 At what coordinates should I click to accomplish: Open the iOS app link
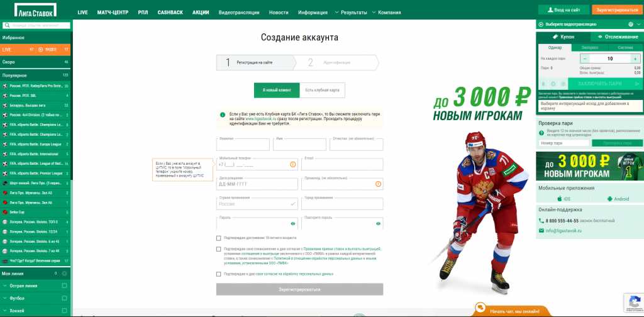(x=564, y=199)
